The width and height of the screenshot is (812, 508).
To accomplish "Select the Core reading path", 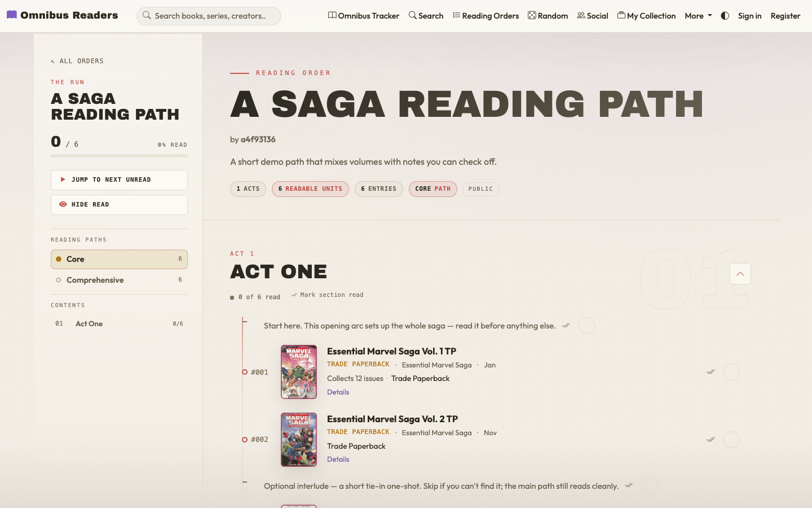I will [119, 259].
